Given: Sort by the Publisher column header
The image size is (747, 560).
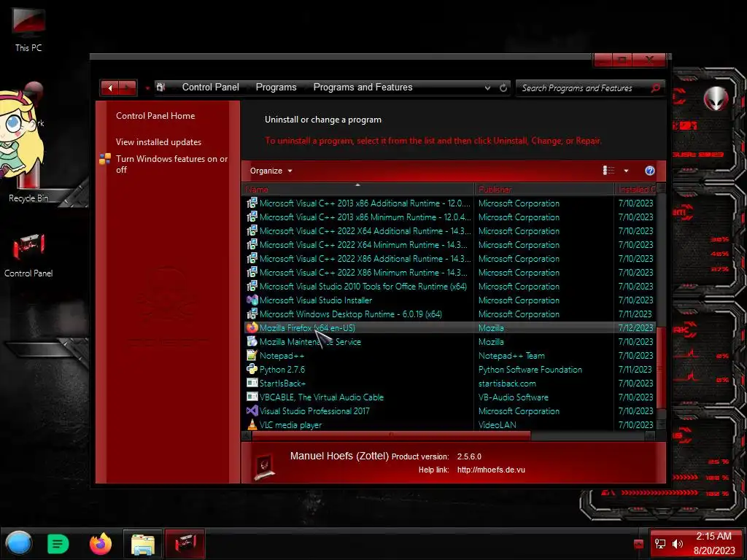Looking at the screenshot, I should point(543,189).
